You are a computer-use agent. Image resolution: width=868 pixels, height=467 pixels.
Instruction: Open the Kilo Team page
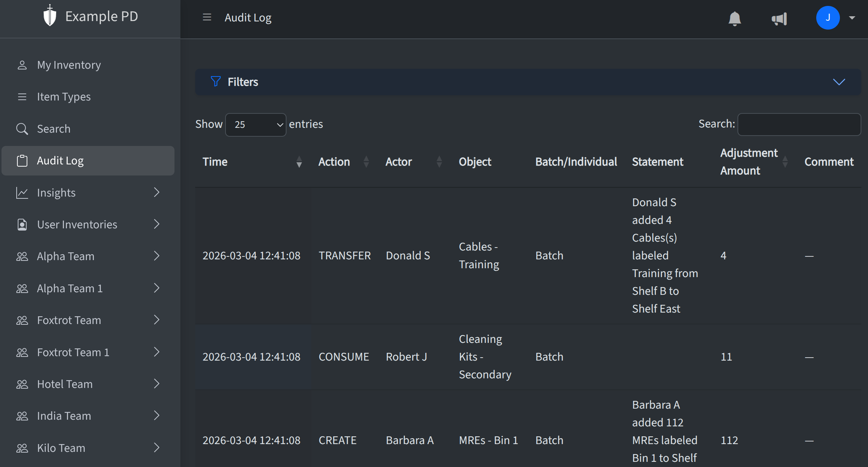pos(61,447)
